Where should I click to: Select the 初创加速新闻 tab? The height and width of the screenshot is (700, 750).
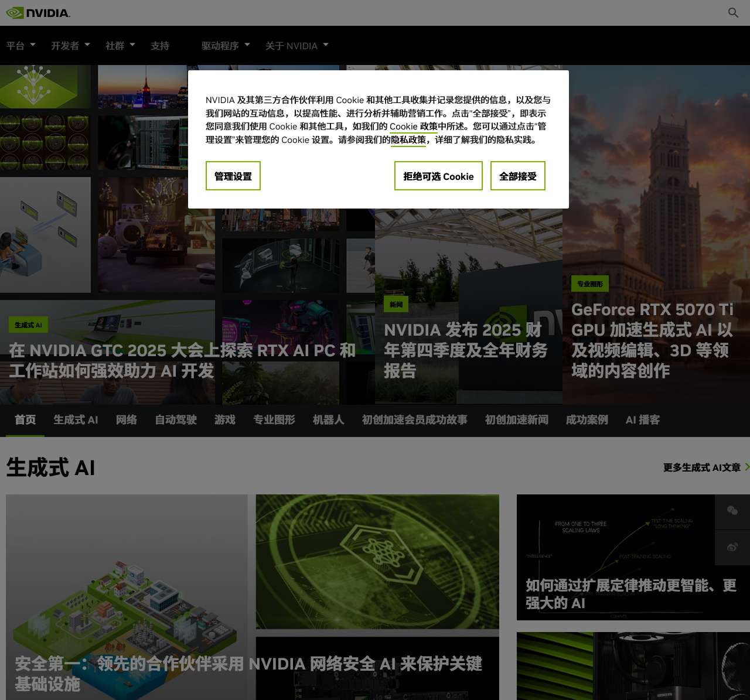(517, 420)
